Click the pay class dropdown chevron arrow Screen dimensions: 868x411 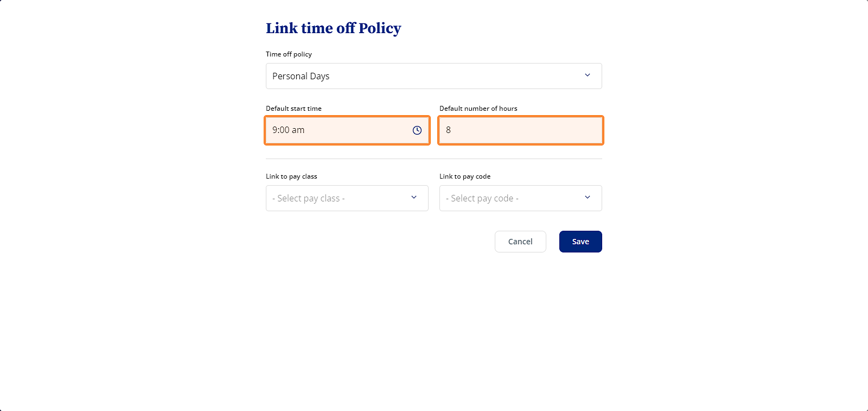pyautogui.click(x=414, y=198)
